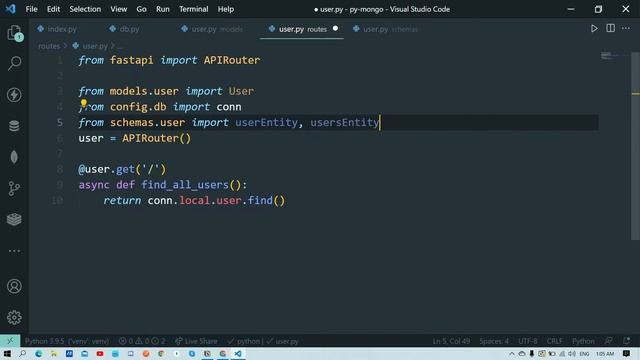Switch to the user.py models tab

(212, 29)
